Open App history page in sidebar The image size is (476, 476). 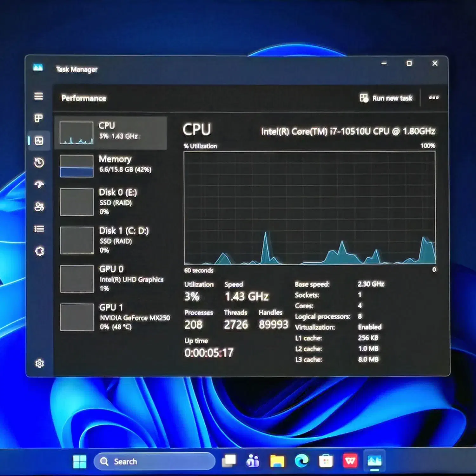pos(39,163)
